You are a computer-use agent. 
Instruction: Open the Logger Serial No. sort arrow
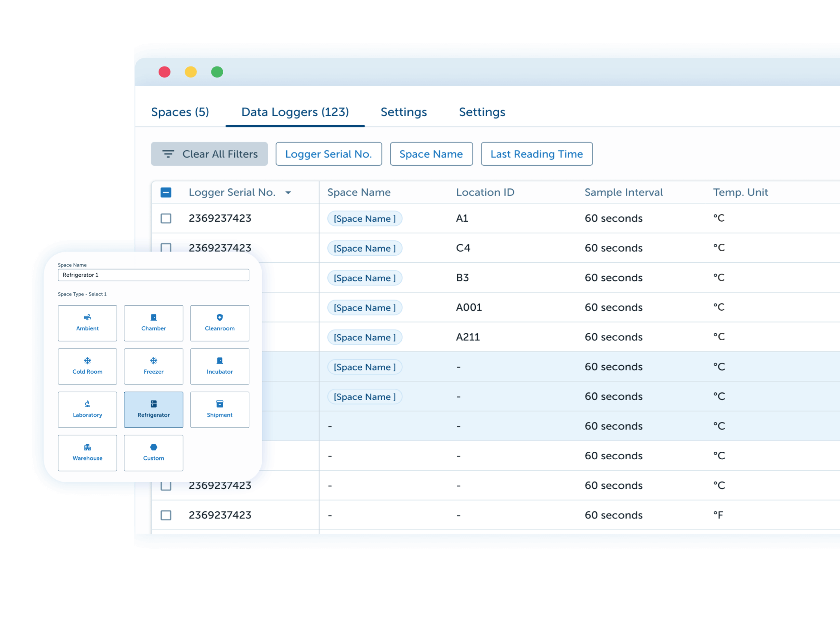pos(288,193)
